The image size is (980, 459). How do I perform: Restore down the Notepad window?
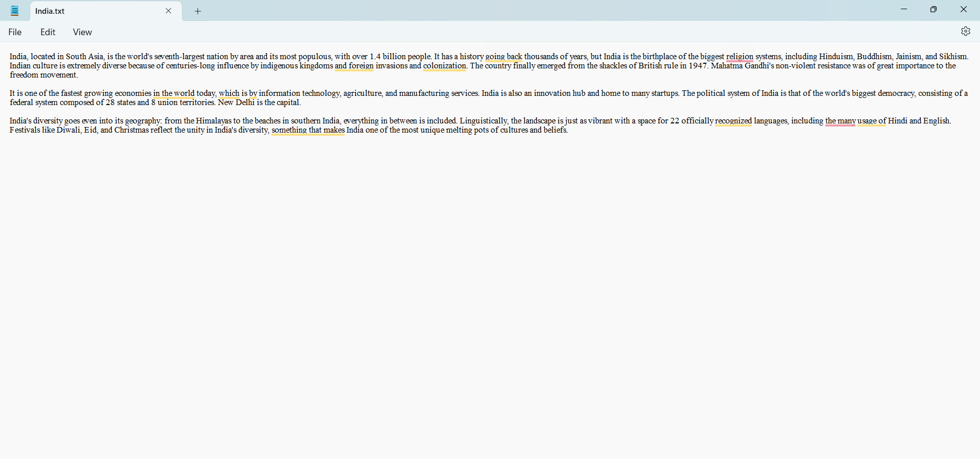pyautogui.click(x=934, y=10)
